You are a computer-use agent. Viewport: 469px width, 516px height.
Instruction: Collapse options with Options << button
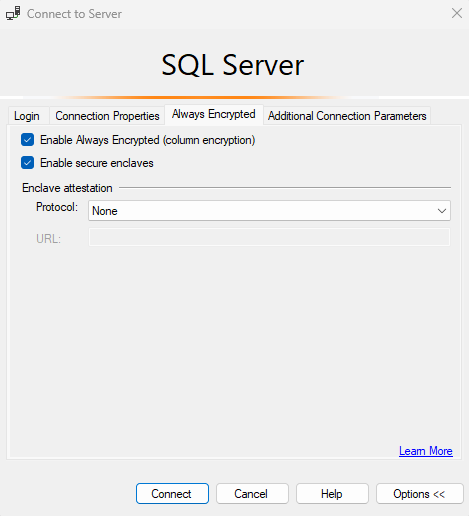pyautogui.click(x=420, y=494)
